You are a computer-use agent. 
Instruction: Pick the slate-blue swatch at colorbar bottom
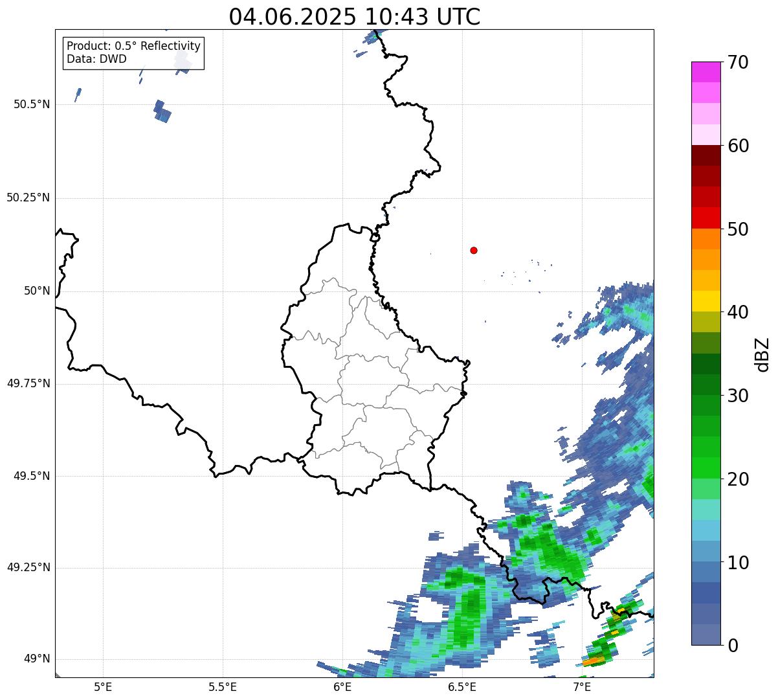click(x=706, y=635)
